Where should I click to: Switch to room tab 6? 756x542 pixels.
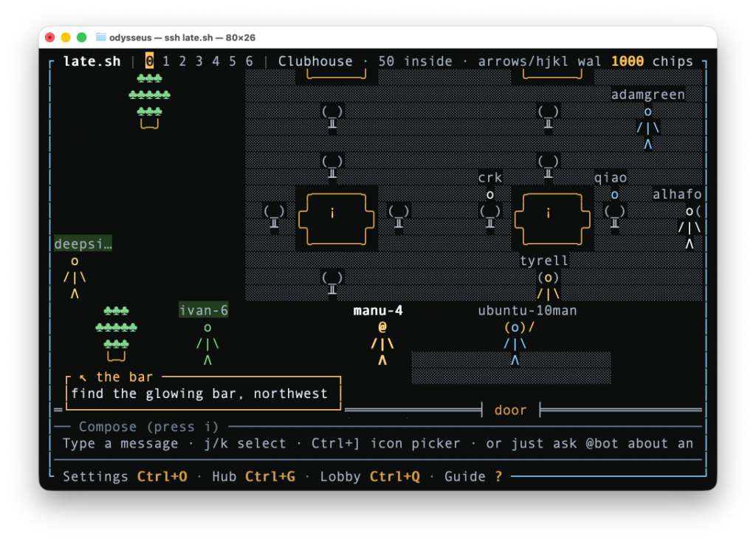click(x=250, y=61)
